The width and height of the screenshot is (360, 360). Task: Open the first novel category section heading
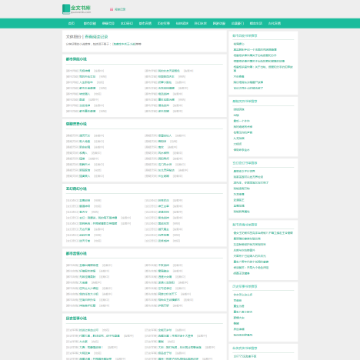pos(76,59)
